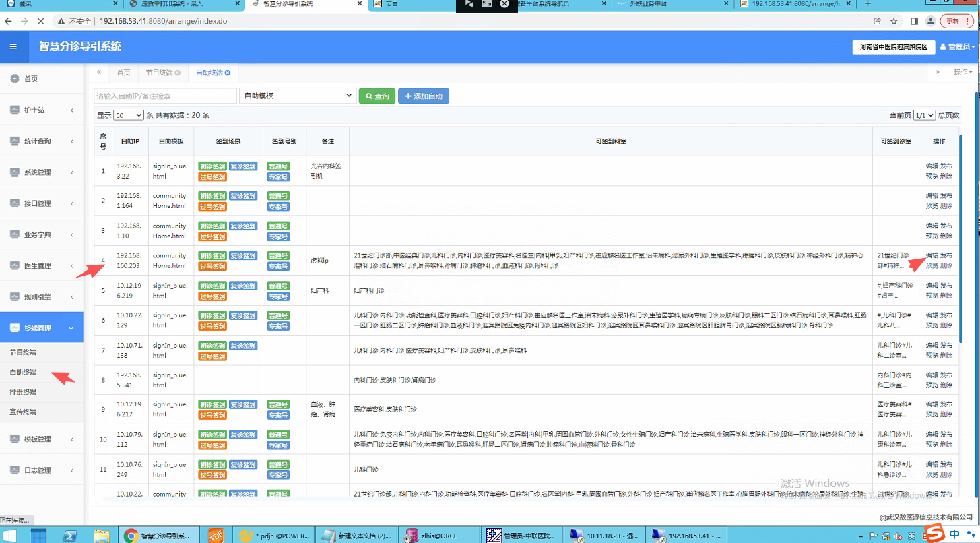The height and width of the screenshot is (543, 980).
Task: Close the 自助终端 tab with its x icon
Action: 228,73
